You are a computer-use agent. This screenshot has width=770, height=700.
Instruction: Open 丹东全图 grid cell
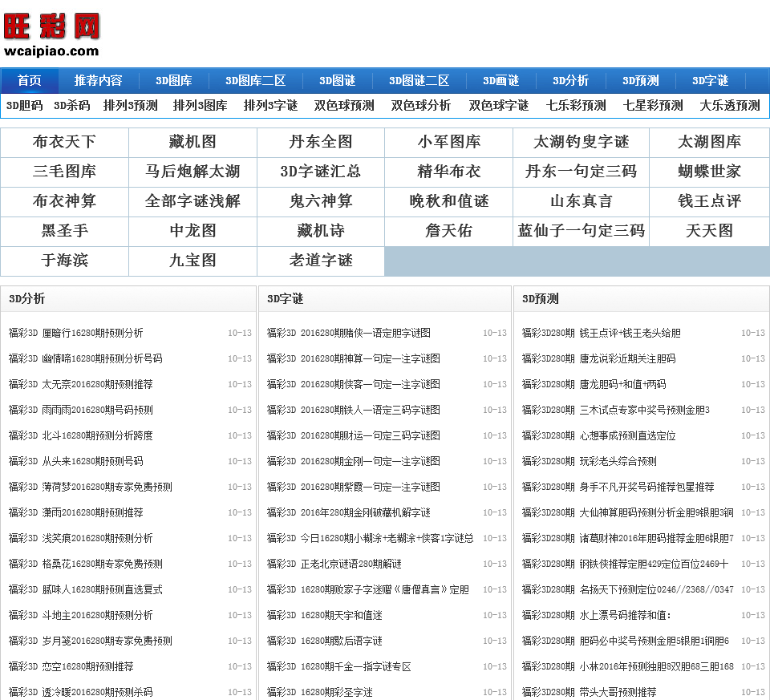point(321,143)
